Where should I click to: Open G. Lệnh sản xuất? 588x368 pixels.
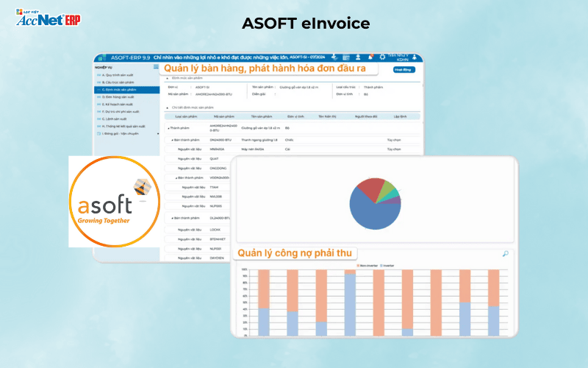click(x=114, y=119)
